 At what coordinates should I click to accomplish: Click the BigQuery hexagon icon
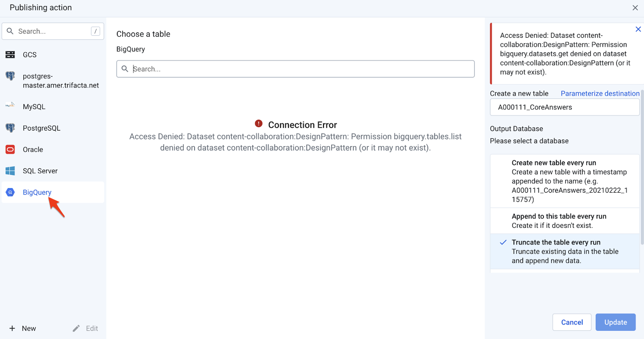coord(10,192)
